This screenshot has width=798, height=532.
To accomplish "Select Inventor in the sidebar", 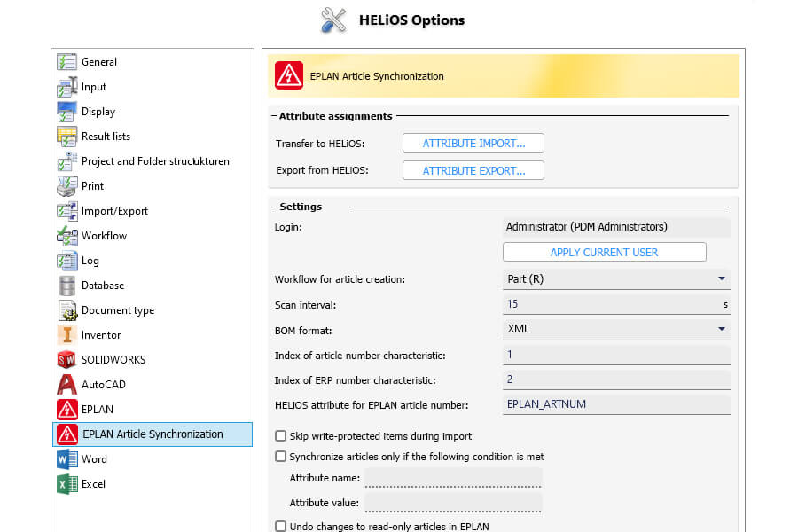I will (x=101, y=335).
